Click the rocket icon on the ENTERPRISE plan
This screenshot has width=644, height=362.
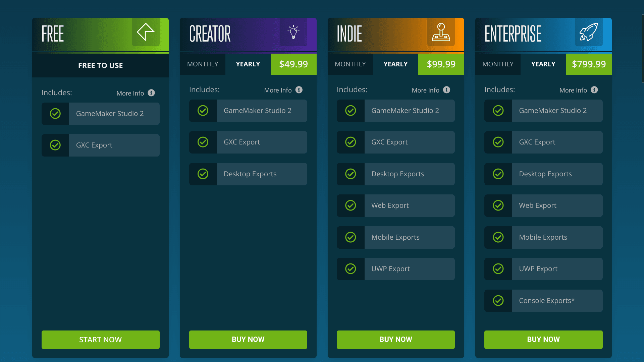click(589, 33)
